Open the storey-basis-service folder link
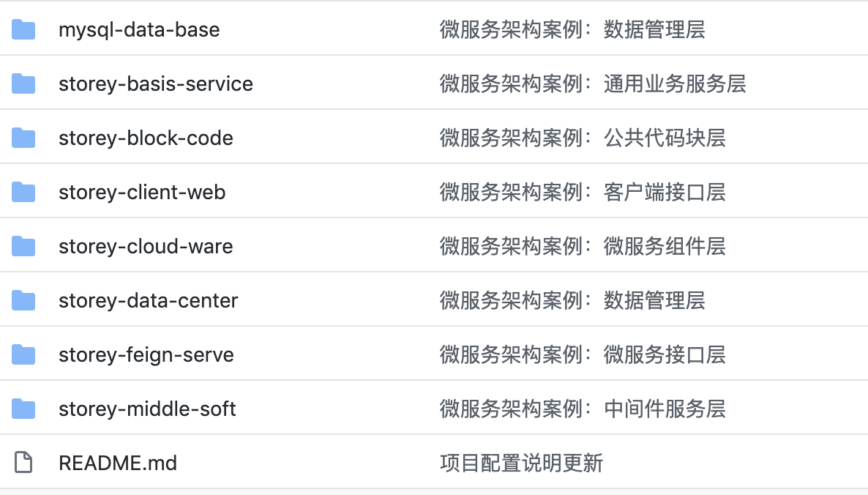This screenshot has width=868, height=495. 156,84
